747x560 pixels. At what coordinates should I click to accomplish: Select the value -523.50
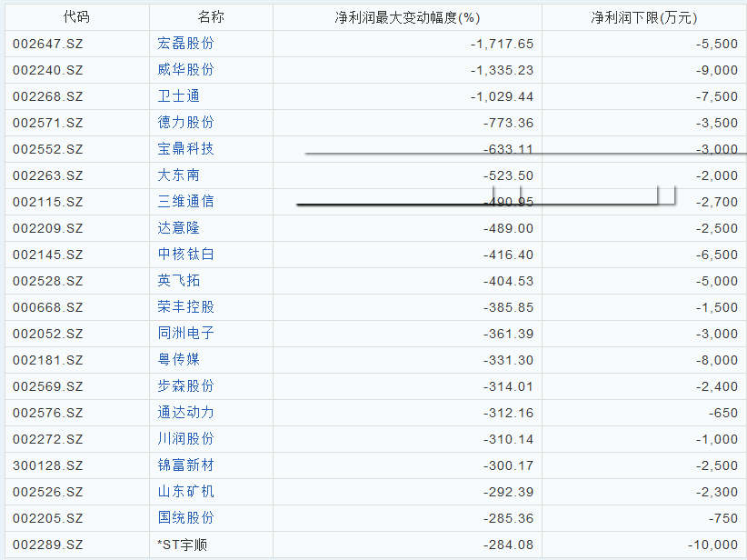tap(508, 175)
